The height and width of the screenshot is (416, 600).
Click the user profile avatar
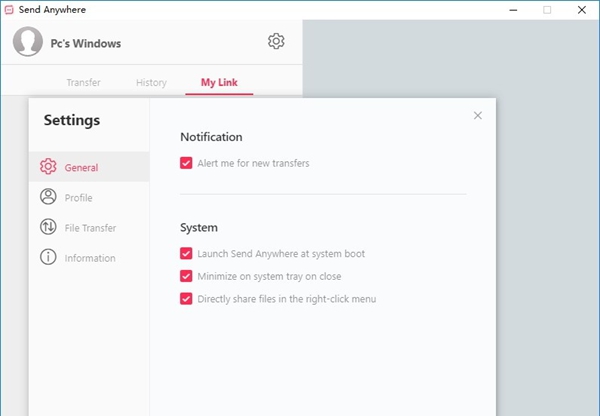[28, 41]
